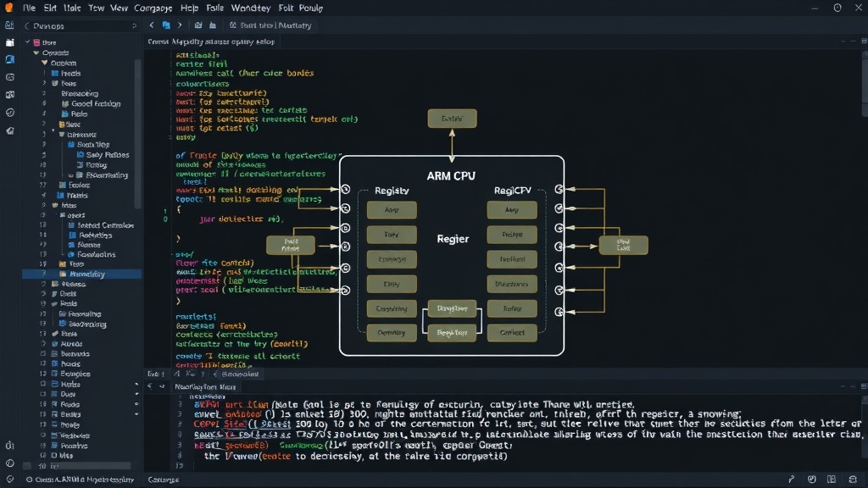
Task: Open the circular refresh-style activity bar icon
Action: click(x=9, y=113)
